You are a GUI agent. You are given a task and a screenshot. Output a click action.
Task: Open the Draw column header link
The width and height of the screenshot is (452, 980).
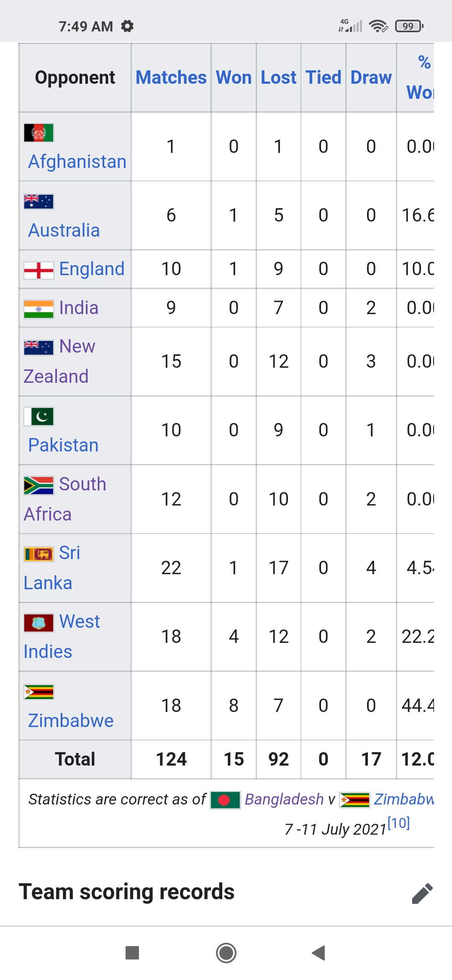click(x=371, y=77)
